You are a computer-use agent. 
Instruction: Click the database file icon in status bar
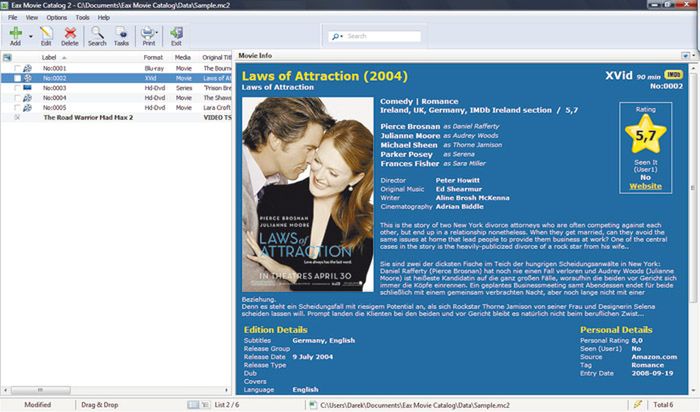313,405
